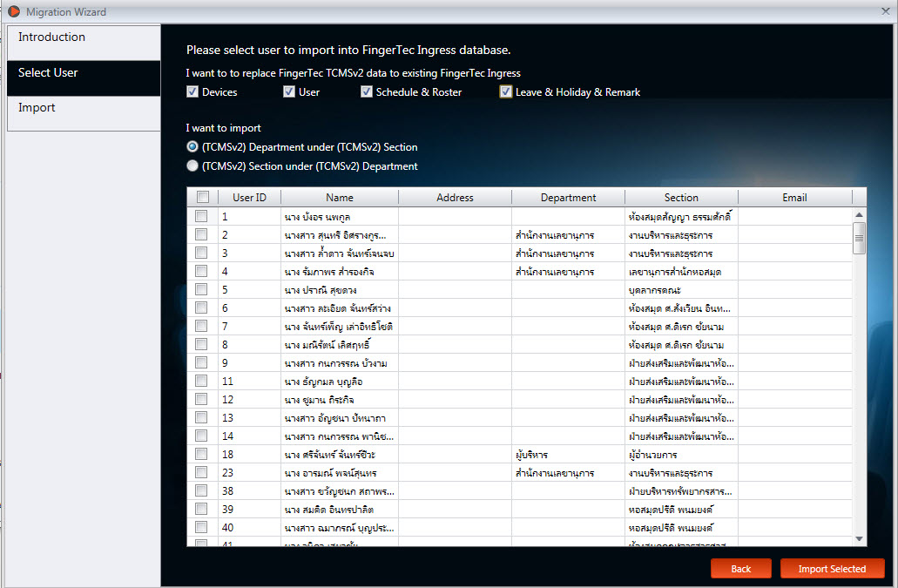Image resolution: width=898 pixels, height=588 pixels.
Task: Check the box for User ID 18
Action: click(201, 455)
